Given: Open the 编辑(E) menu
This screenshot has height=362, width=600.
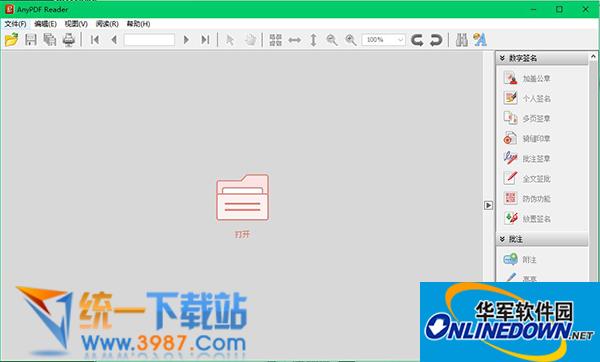Looking at the screenshot, I should coord(46,24).
